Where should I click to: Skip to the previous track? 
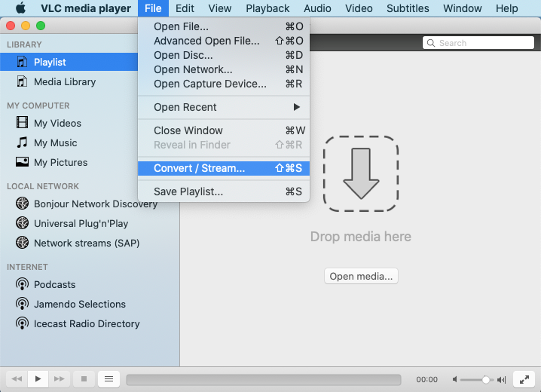(17, 379)
